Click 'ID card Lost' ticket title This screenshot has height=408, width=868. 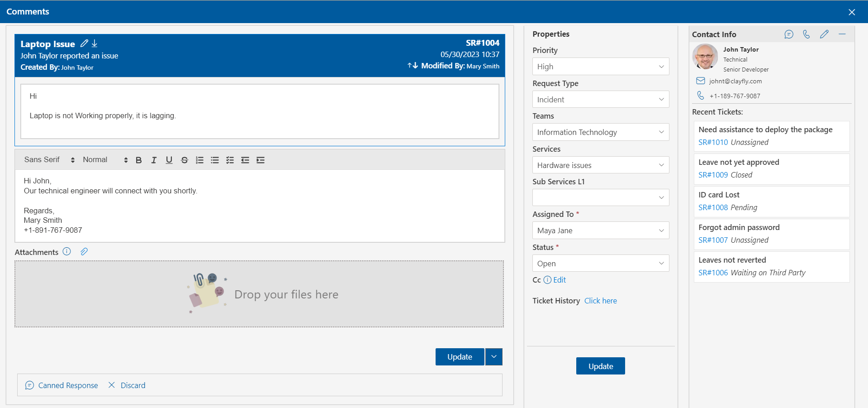[719, 195]
